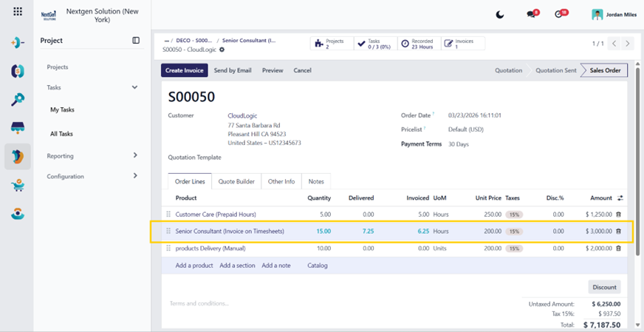644x332 pixels.
Task: Open the activities clock icon
Action: (558, 14)
